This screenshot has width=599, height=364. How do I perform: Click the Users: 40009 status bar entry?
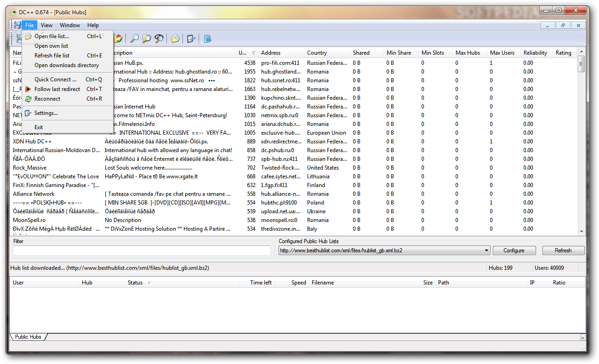click(x=549, y=268)
